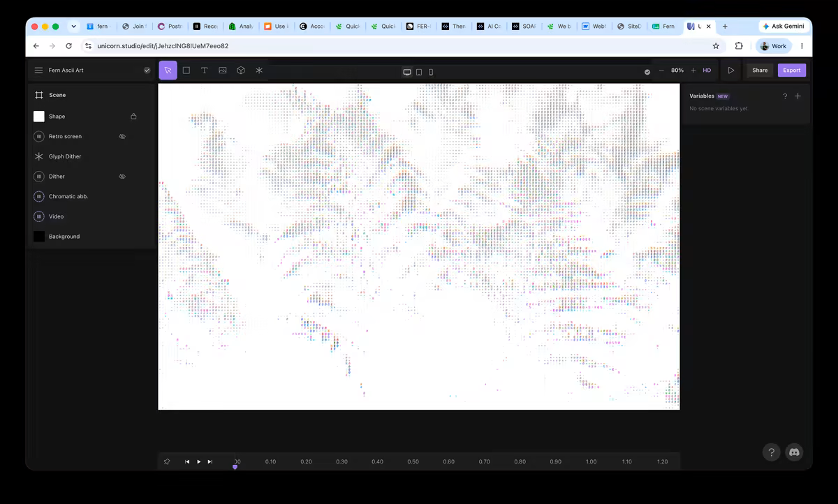Viewport: 838px width, 504px height.
Task: Reload the page in browser
Action: click(68, 46)
